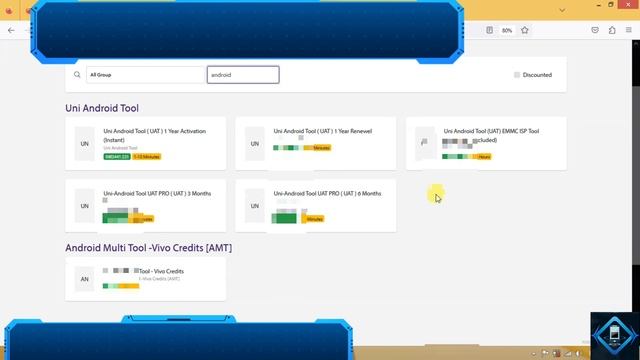The width and height of the screenshot is (640, 360).
Task: Click yellow Minutes badge on UAT PRO 6 Months
Action: [x=313, y=219]
